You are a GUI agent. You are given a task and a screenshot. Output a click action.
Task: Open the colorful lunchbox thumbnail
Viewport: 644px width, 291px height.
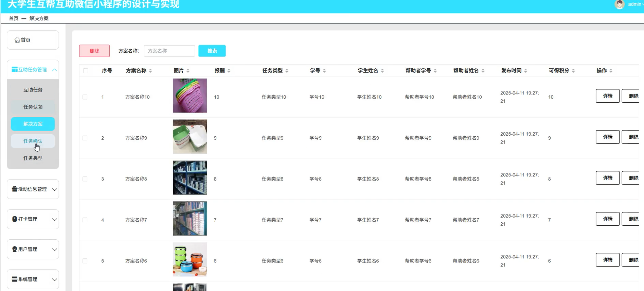coord(190,259)
